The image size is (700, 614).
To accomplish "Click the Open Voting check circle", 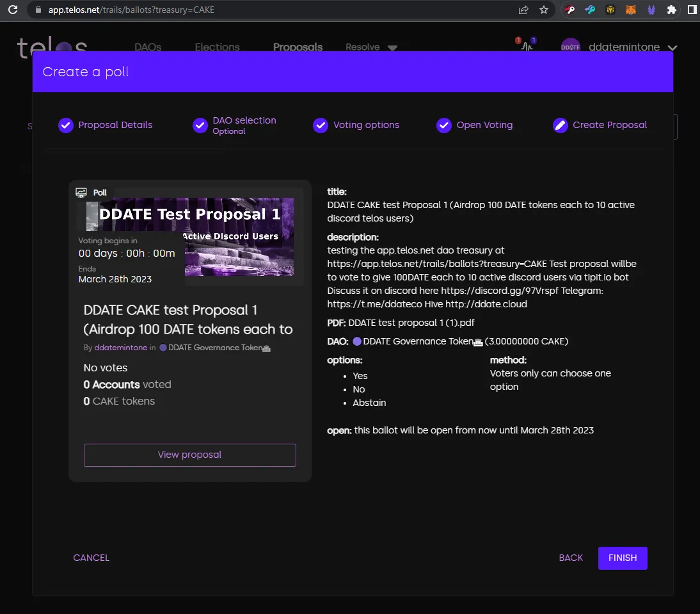I will coord(444,125).
